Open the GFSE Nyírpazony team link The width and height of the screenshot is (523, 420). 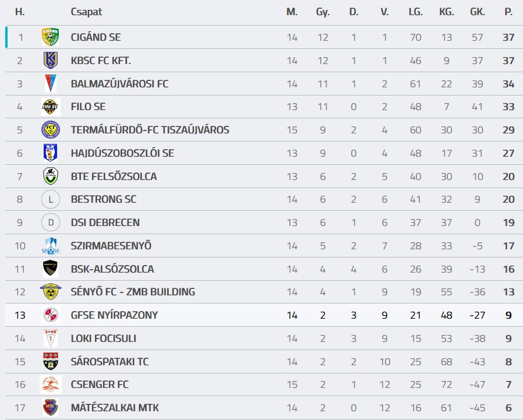114,315
